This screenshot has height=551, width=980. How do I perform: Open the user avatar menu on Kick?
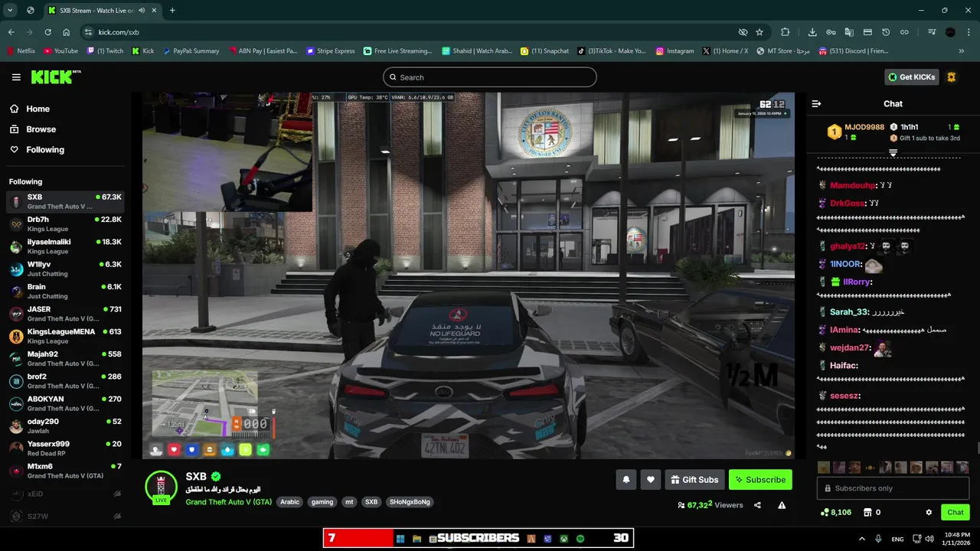(952, 77)
